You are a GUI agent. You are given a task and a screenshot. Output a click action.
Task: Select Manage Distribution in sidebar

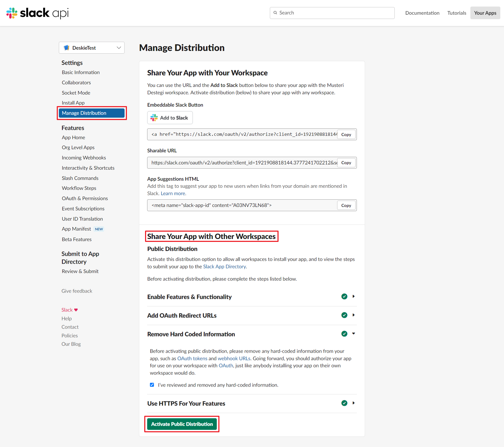point(92,113)
